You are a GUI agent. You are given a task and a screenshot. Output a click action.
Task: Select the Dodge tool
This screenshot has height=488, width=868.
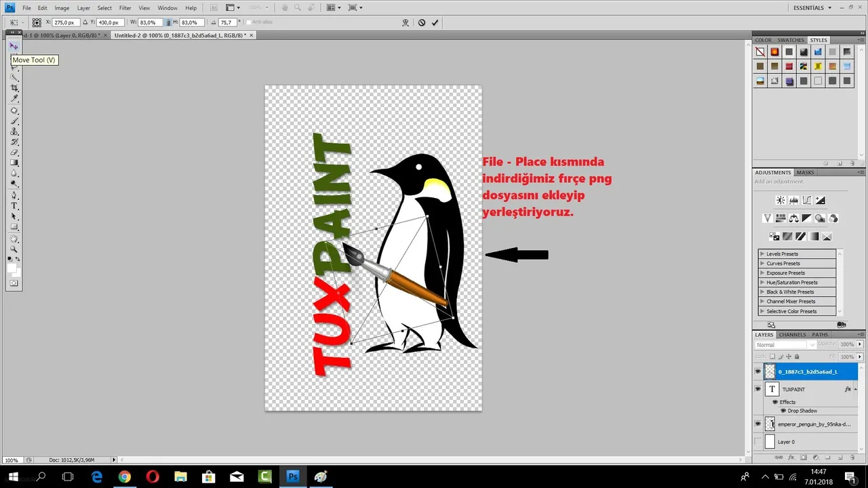click(14, 184)
